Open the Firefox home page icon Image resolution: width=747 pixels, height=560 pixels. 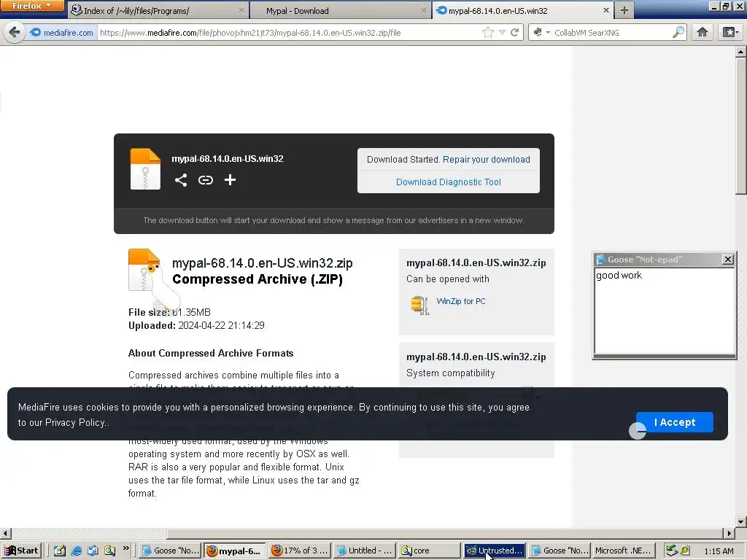coord(703,32)
